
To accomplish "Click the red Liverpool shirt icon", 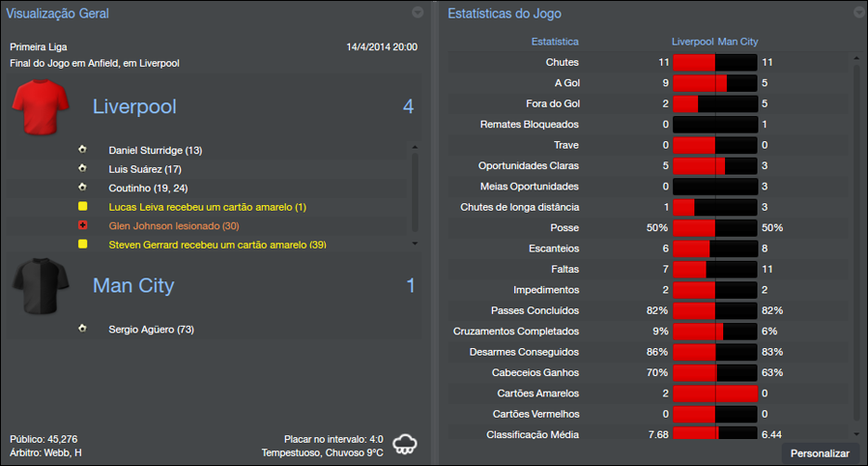I will point(41,108).
